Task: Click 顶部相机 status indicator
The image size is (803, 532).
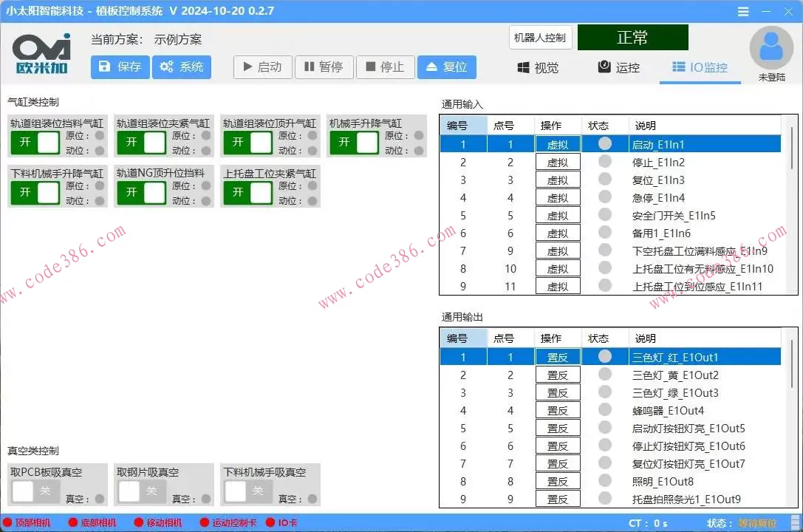Action: [x=27, y=523]
